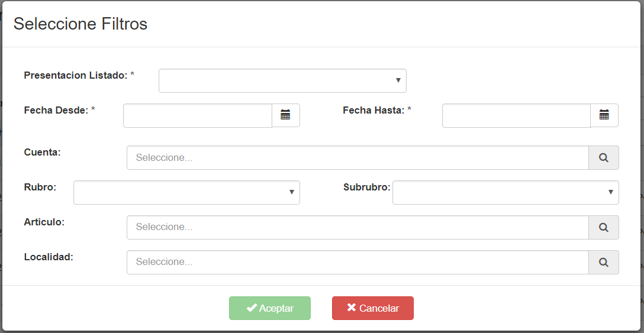
Task: Click search magnifier next to Articulo
Action: click(603, 228)
